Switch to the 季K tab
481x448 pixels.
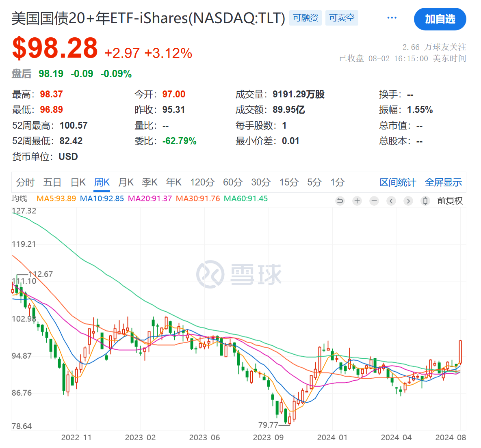(149, 183)
